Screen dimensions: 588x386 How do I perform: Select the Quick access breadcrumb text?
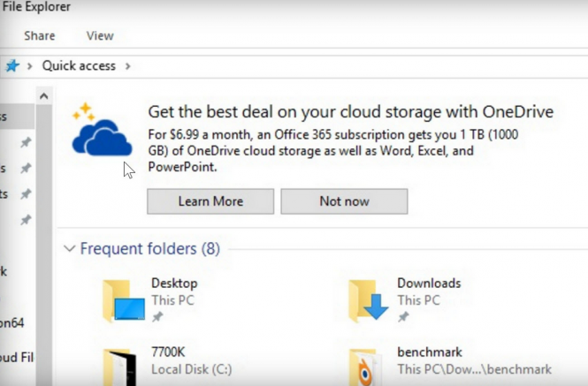pyautogui.click(x=80, y=66)
